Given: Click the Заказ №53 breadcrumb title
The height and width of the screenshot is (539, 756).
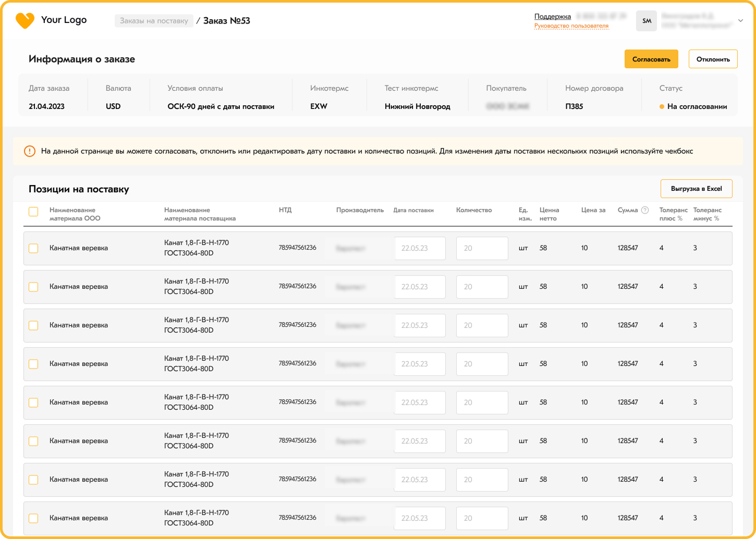Looking at the screenshot, I should pos(226,21).
